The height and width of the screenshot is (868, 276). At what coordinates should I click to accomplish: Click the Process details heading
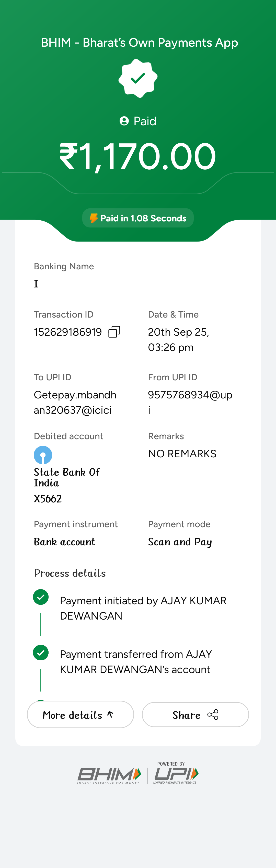tap(70, 573)
